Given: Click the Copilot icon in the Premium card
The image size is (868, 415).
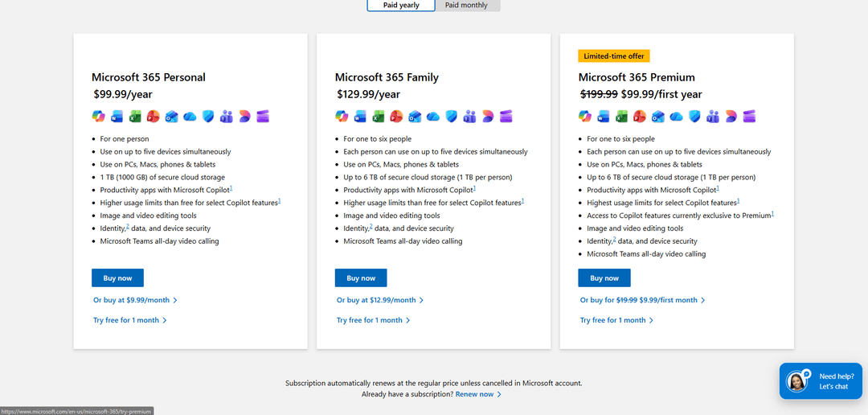Looking at the screenshot, I should [x=584, y=117].
